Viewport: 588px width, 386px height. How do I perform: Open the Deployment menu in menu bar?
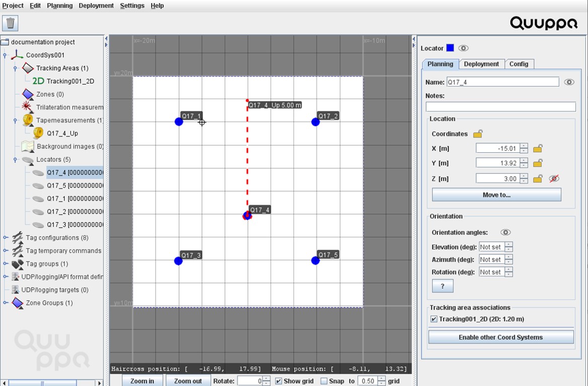96,6
